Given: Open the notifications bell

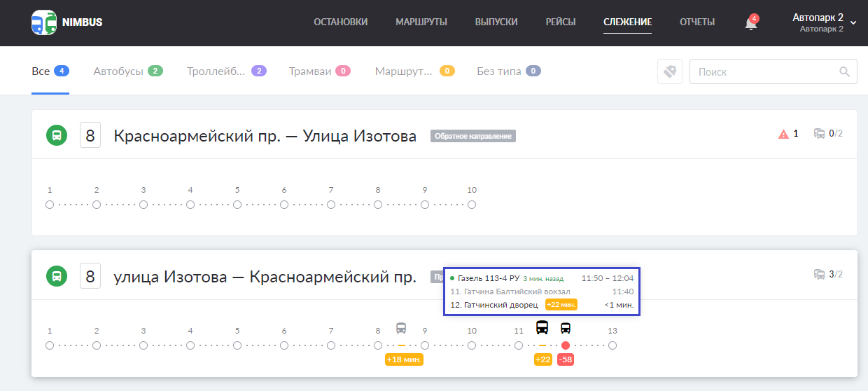Looking at the screenshot, I should tap(751, 23).
